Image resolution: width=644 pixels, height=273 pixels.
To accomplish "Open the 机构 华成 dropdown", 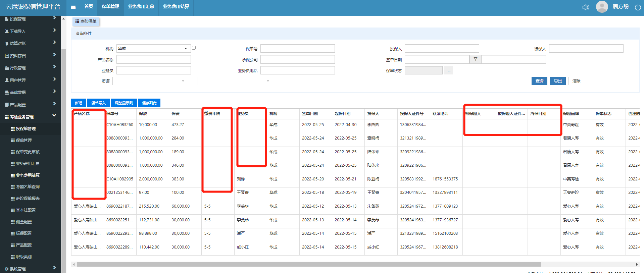I will (153, 49).
